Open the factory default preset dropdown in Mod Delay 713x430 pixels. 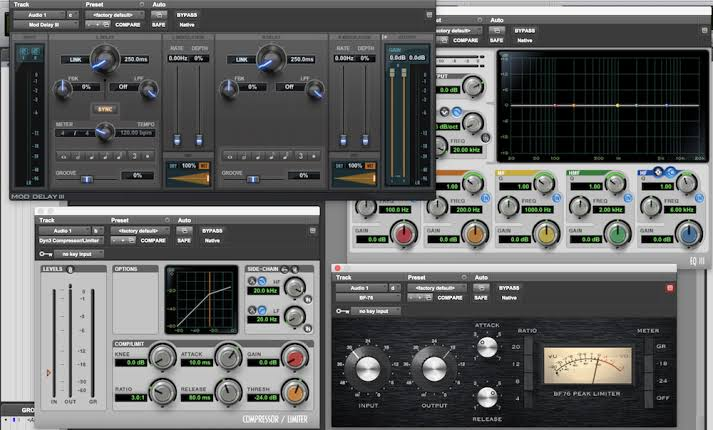pyautogui.click(x=115, y=15)
